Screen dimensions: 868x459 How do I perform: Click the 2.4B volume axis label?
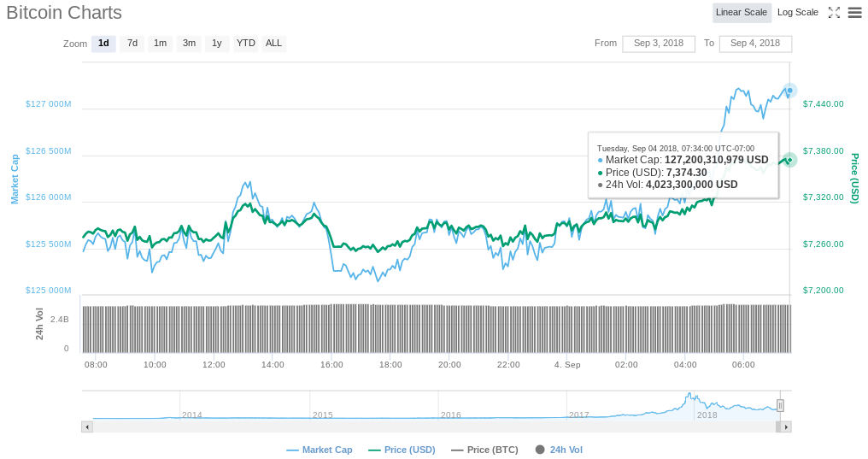(x=59, y=320)
